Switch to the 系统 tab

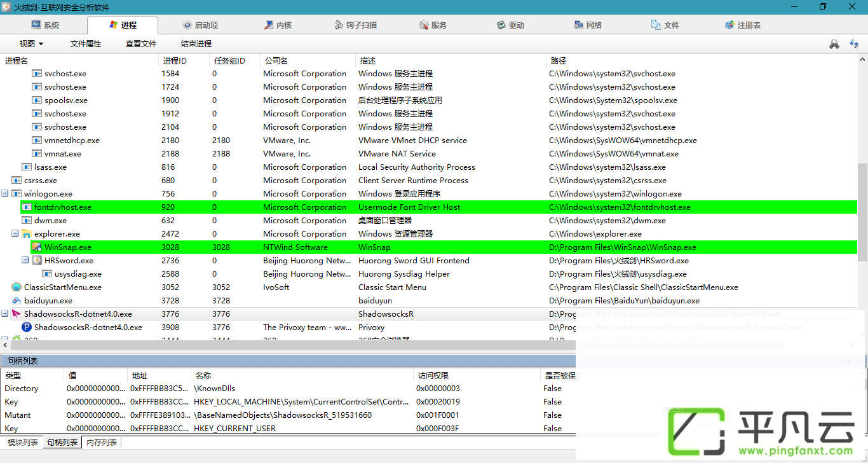click(x=45, y=25)
